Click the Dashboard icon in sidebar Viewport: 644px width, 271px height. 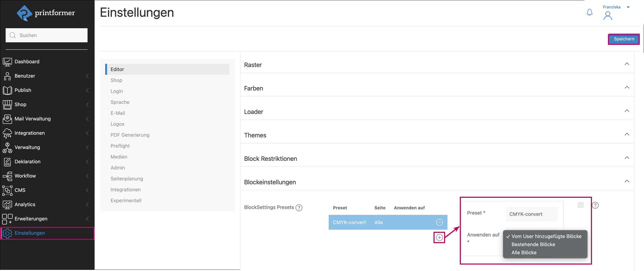(7, 62)
